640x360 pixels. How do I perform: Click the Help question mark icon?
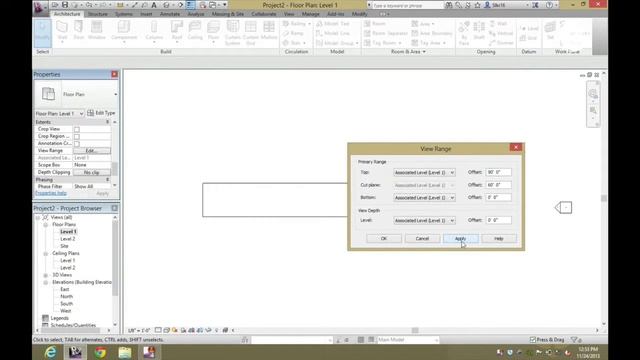[549, 5]
